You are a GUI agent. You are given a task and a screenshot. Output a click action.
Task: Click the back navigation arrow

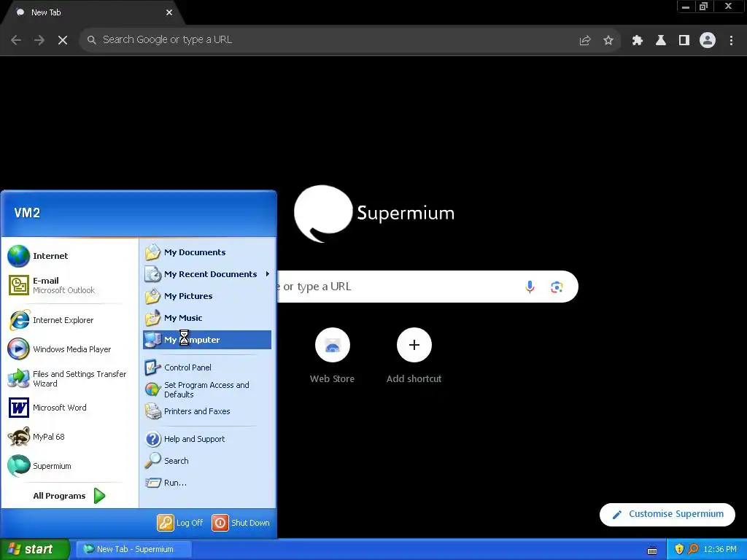click(x=16, y=40)
